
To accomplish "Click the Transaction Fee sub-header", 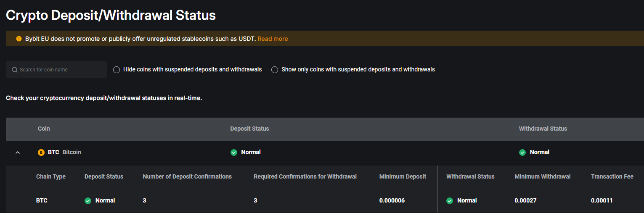I will (612, 176).
